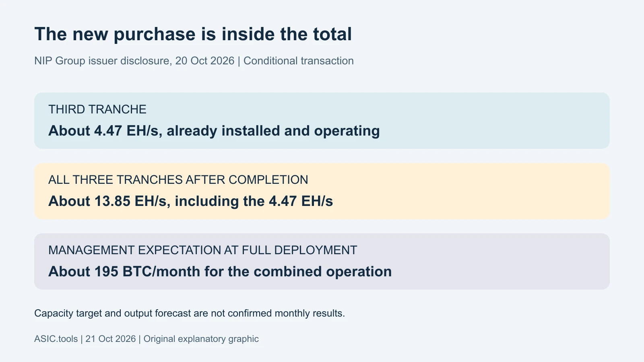Click the blue Third Tranche card
The height and width of the screenshot is (362, 644).
pos(322,121)
